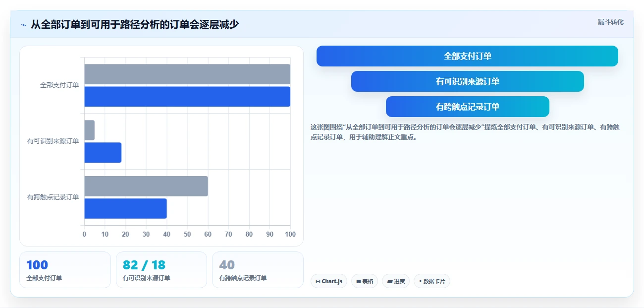Click the 漏斗转化 tag in the header

pos(610,22)
